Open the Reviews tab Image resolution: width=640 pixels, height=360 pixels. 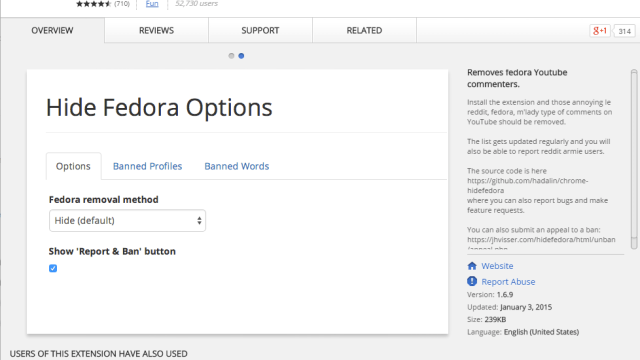(156, 31)
